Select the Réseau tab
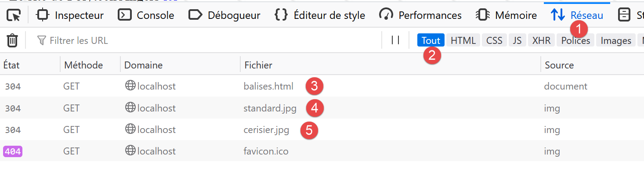The width and height of the screenshot is (644, 176). [577, 15]
